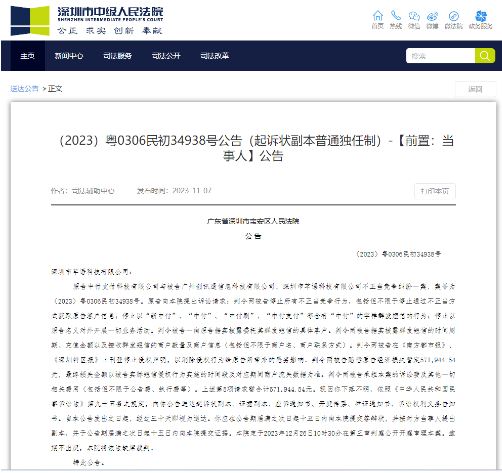Image resolution: width=502 pixels, height=473 pixels.
Task: Open the WeChat chat-bubbles icon
Action: coord(414,16)
